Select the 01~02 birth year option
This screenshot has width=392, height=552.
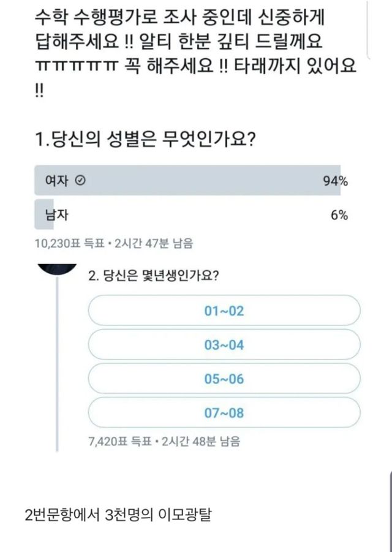[224, 311]
